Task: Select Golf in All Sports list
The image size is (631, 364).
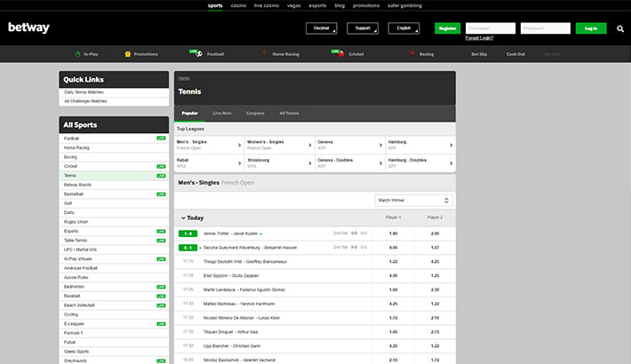Action: click(x=114, y=203)
